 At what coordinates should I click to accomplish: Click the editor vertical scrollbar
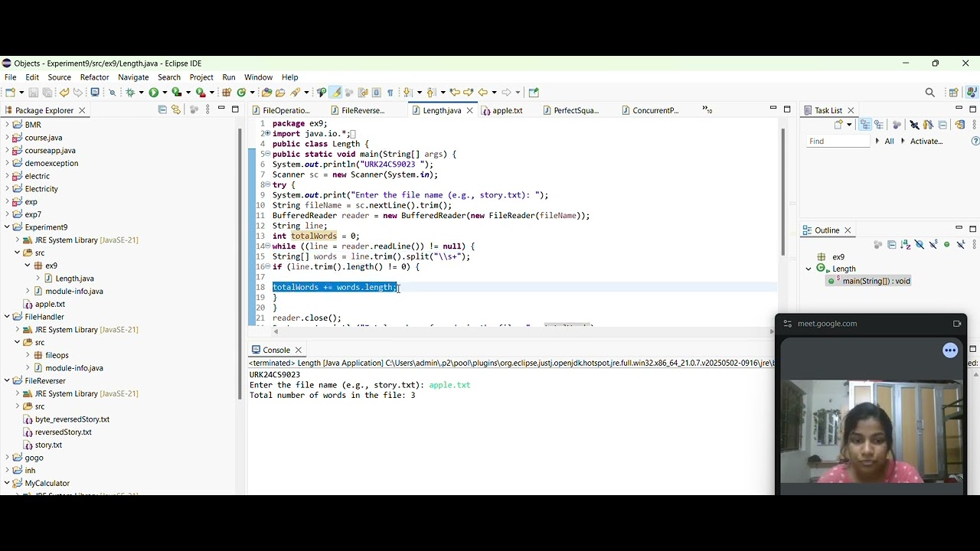[782, 191]
